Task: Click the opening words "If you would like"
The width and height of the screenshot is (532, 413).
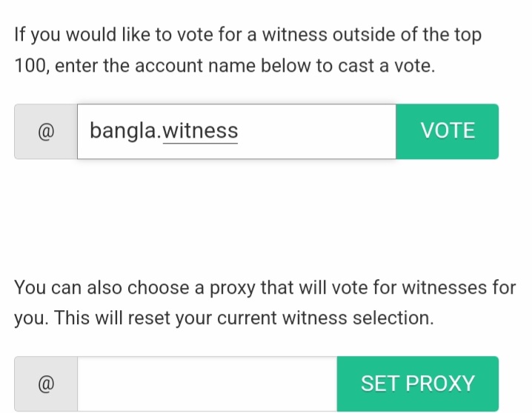Action: point(80,35)
